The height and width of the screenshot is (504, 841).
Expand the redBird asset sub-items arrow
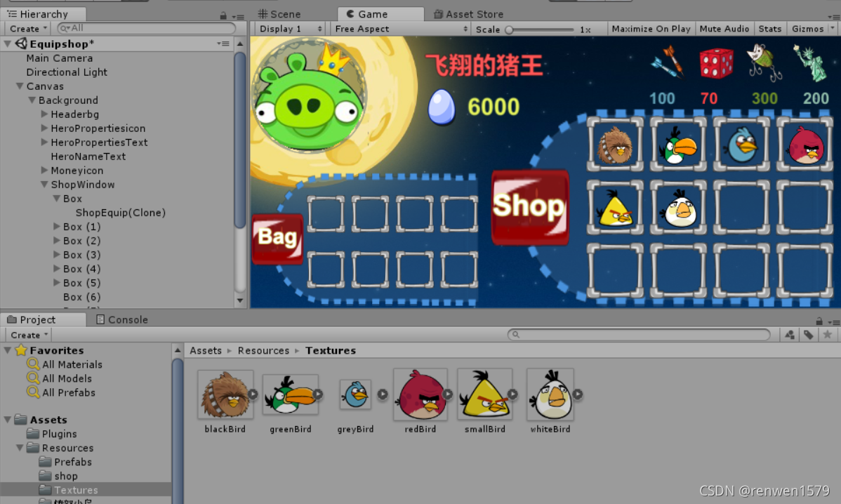pyautogui.click(x=448, y=394)
